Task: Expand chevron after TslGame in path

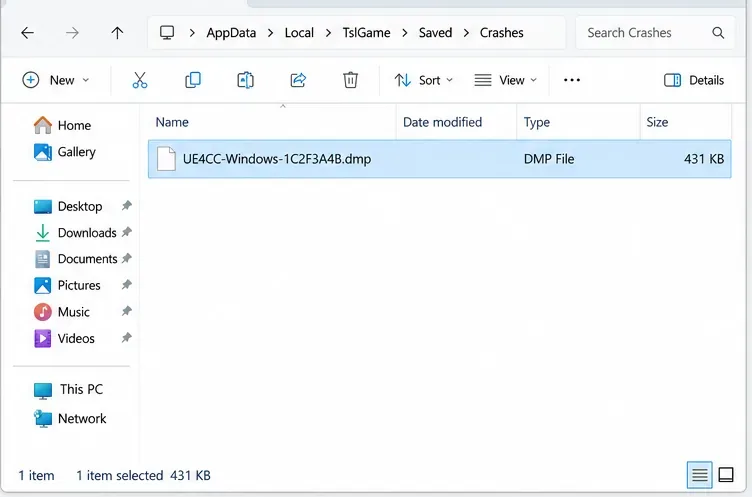Action: pos(405,33)
